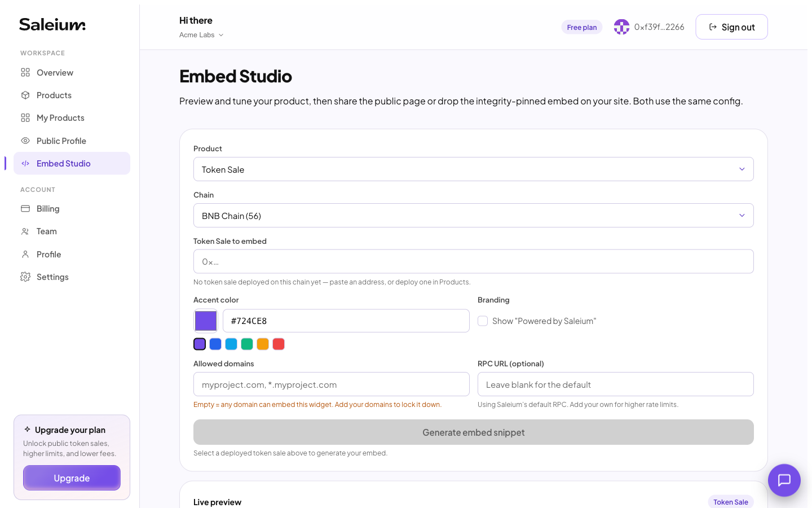812x508 pixels.
Task: Select the sky blue preset swatch
Action: tap(231, 344)
